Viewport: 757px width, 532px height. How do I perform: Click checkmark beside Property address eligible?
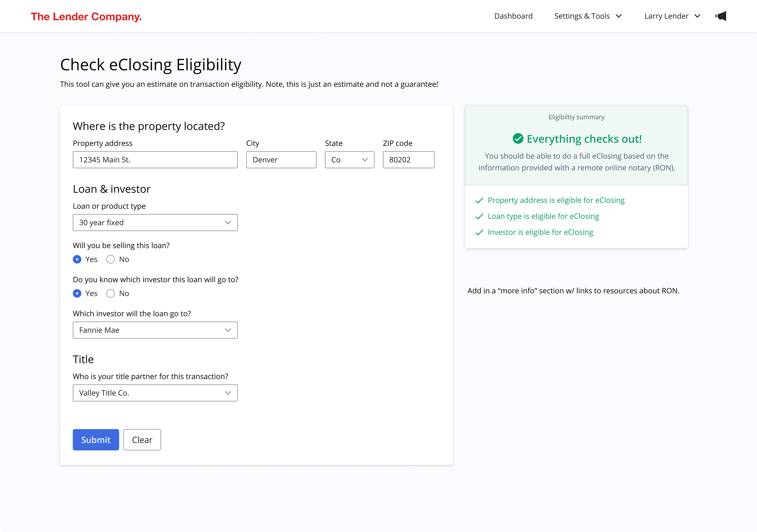coord(479,200)
